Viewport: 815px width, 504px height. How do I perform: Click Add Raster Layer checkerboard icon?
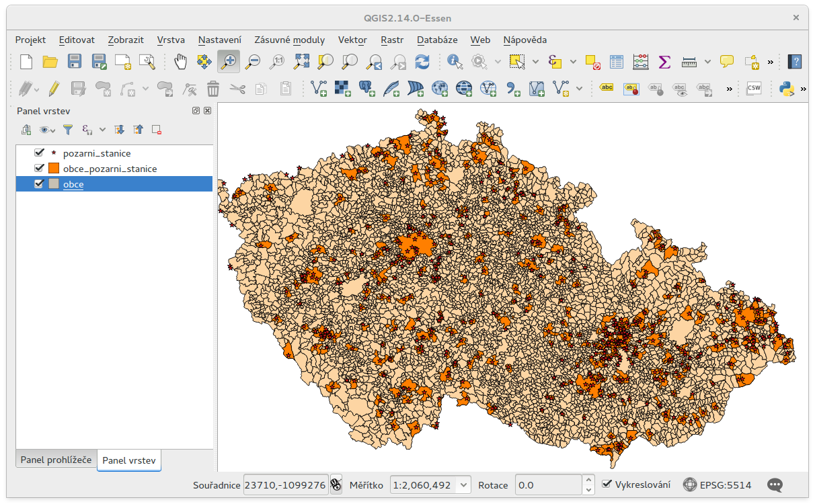(344, 88)
